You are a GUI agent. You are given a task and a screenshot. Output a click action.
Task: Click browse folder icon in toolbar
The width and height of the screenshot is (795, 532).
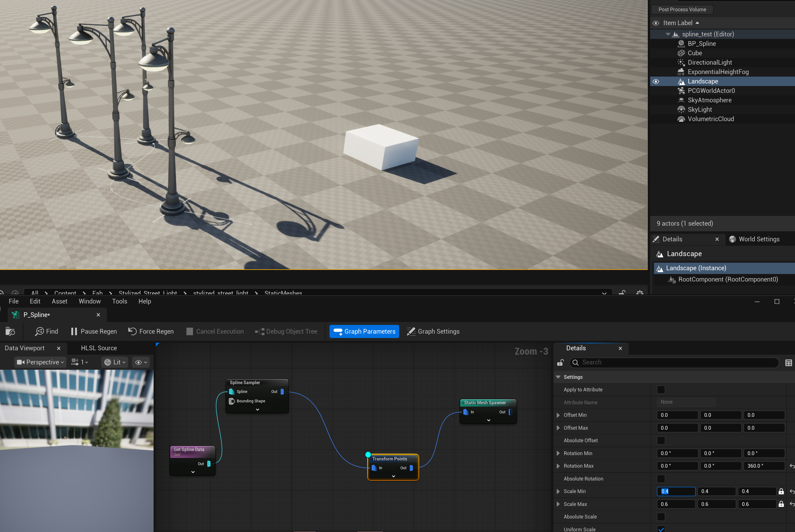pyautogui.click(x=10, y=331)
